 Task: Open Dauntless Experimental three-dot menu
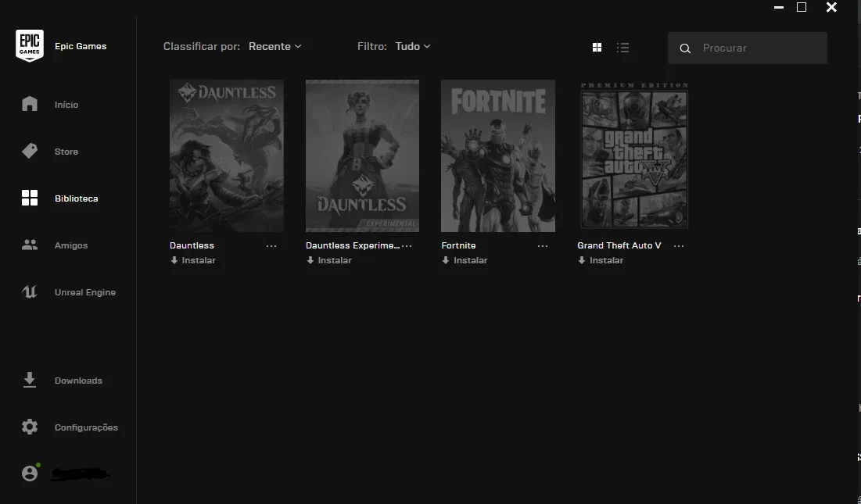coord(407,246)
